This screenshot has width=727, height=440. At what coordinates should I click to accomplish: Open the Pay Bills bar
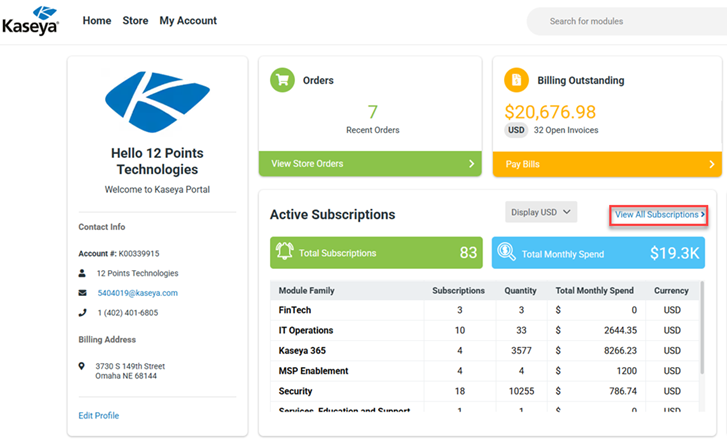coord(607,164)
